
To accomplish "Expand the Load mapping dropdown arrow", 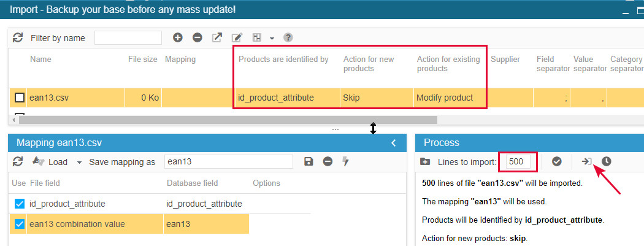I will (x=79, y=163).
